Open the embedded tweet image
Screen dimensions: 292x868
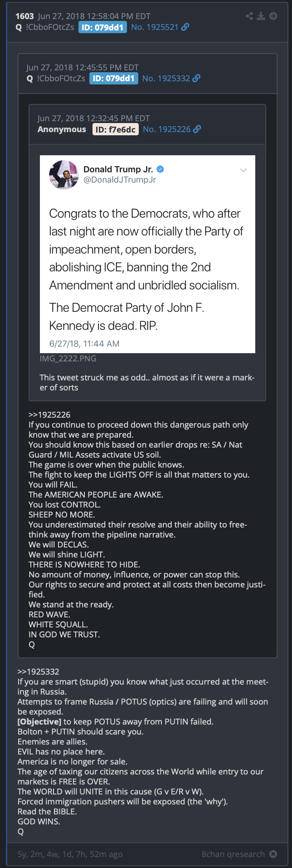147,254
